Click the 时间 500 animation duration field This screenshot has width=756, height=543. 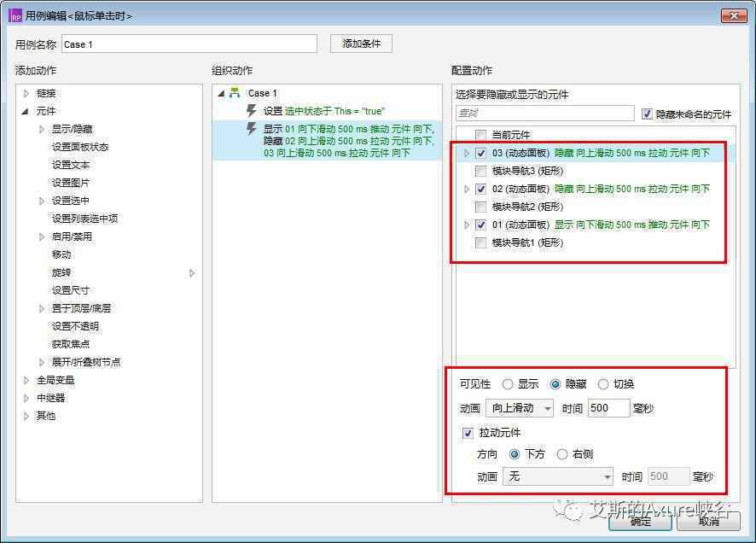click(609, 408)
